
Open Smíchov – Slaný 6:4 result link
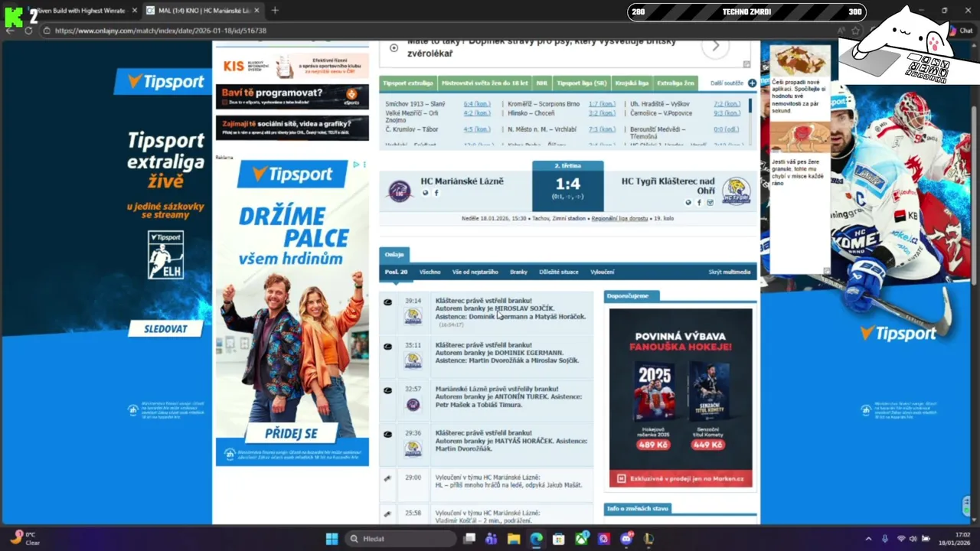476,104
